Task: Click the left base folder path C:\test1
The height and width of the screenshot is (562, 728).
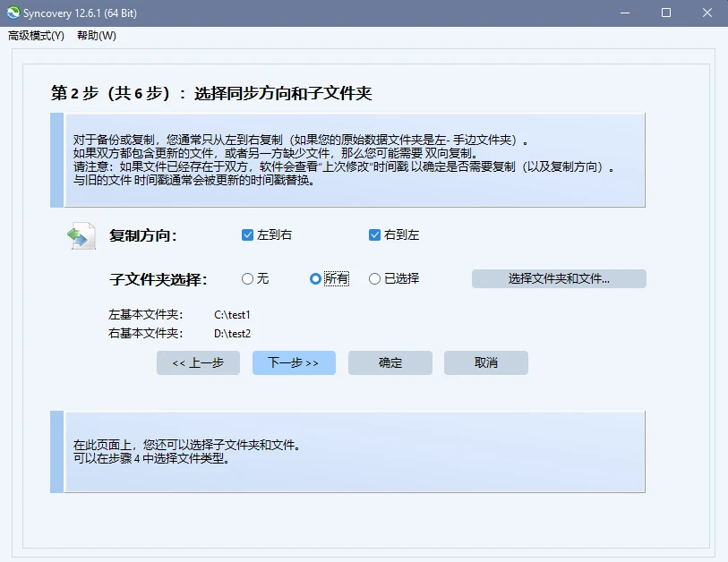Action: coord(232,315)
